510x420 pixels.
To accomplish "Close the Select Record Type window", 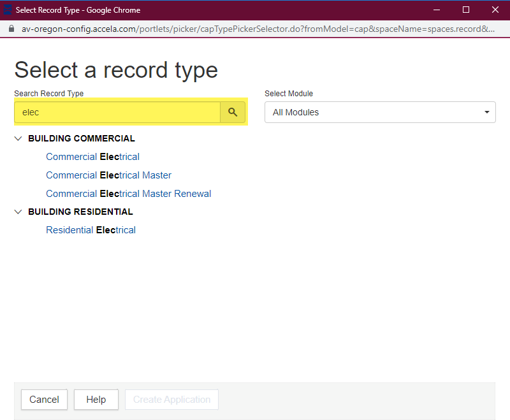I will pos(495,10).
